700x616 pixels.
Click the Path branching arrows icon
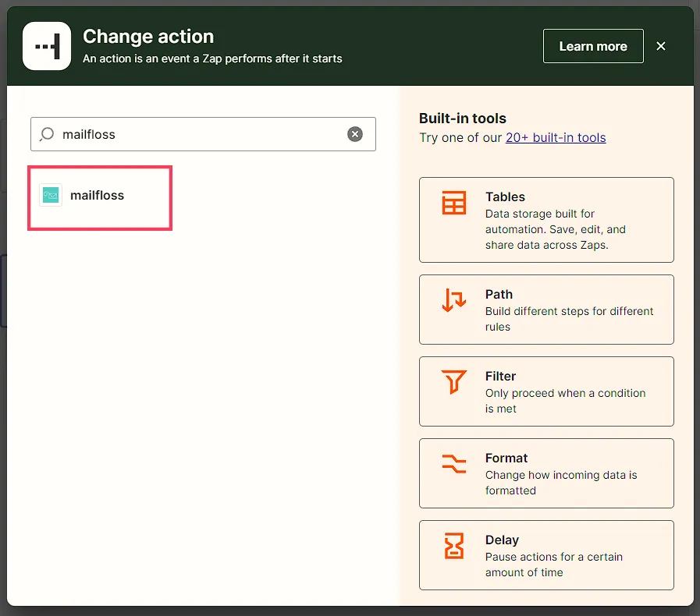[x=453, y=299]
